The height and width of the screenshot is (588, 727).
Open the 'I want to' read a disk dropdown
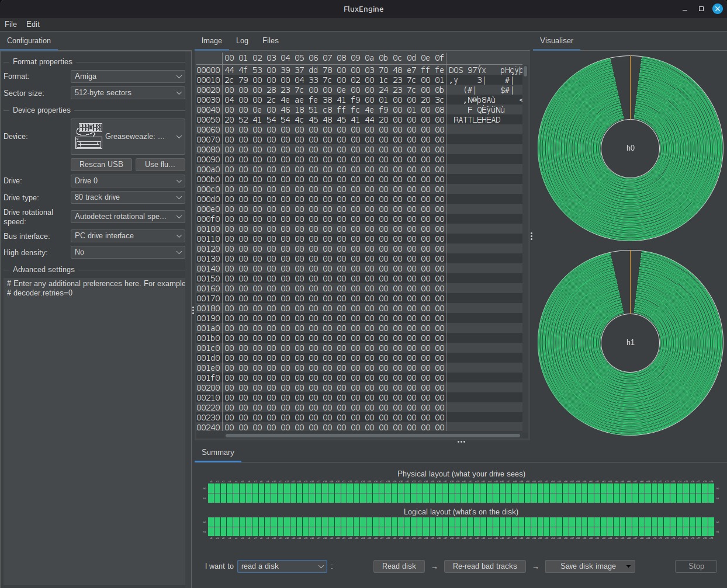coord(282,566)
